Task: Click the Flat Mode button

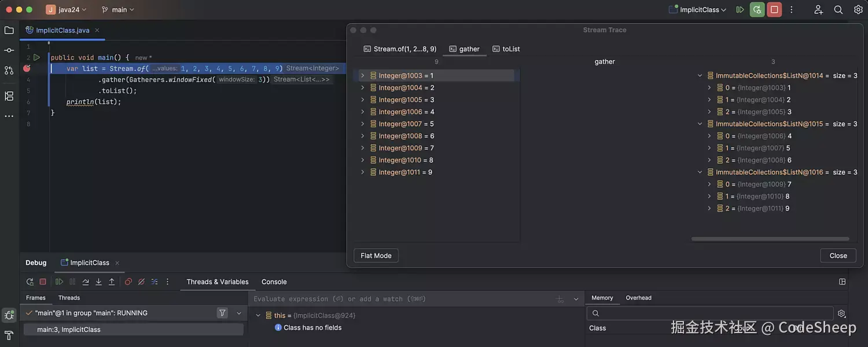Action: [x=376, y=256]
